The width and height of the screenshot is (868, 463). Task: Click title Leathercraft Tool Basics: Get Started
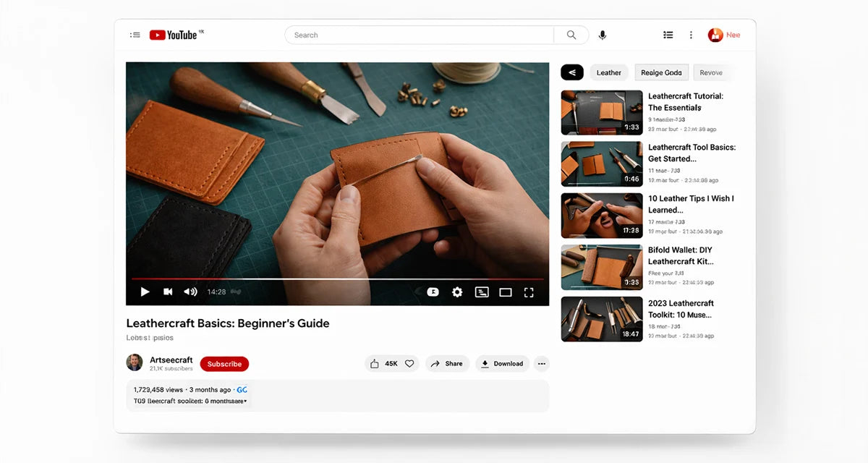pos(692,153)
